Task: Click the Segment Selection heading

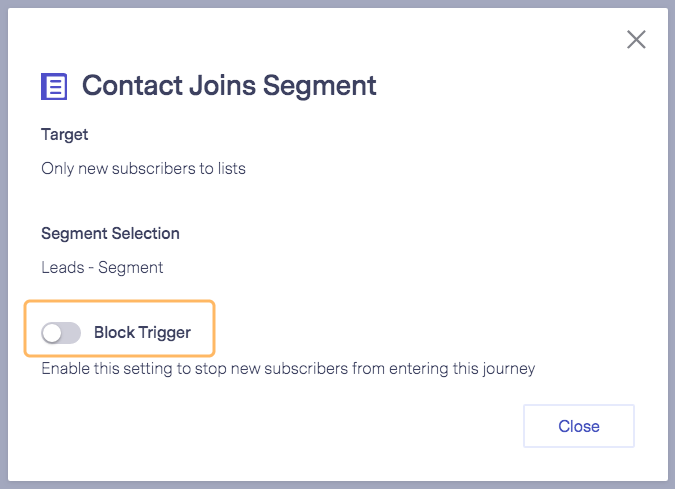Action: 110,234
